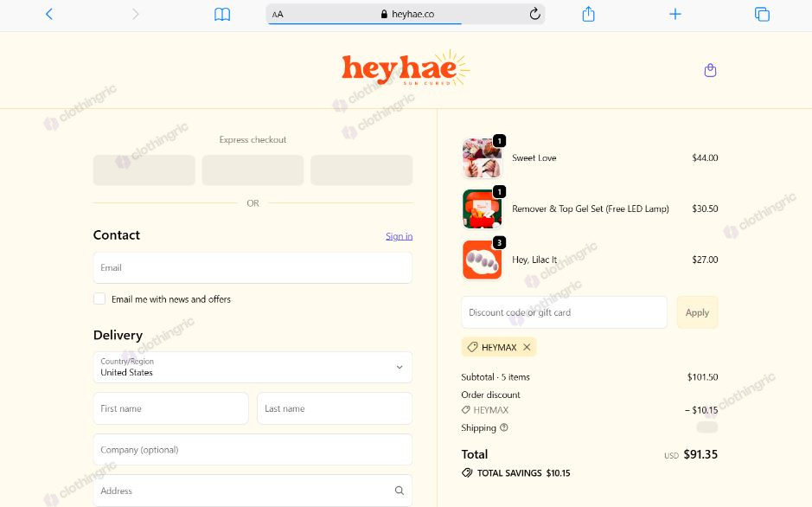Click the first express checkout button
The width and height of the screenshot is (812, 507).
coord(144,170)
